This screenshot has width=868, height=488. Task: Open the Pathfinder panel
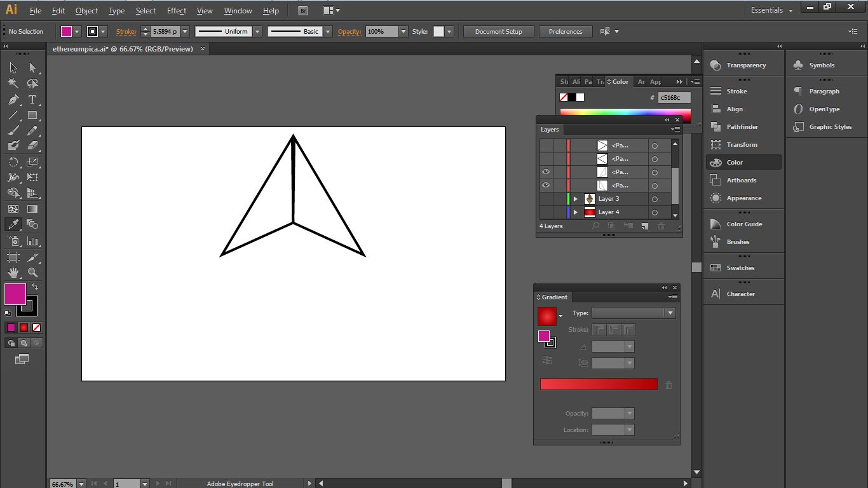tap(743, 127)
